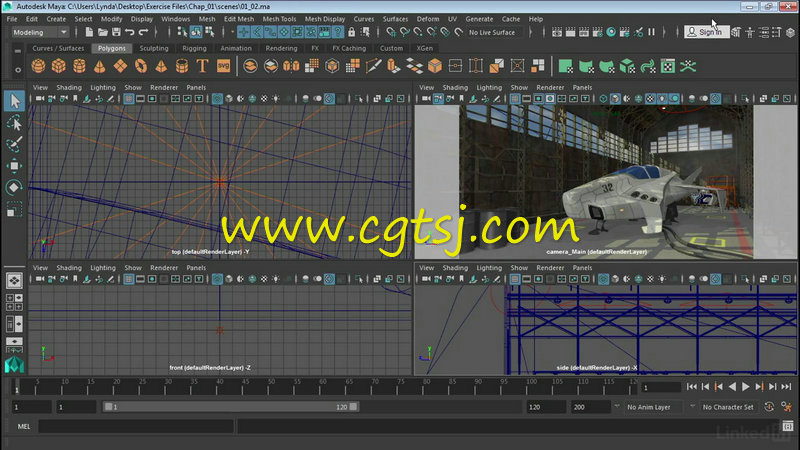
Task: Open the Modeling menu set dropdown
Action: pos(40,32)
